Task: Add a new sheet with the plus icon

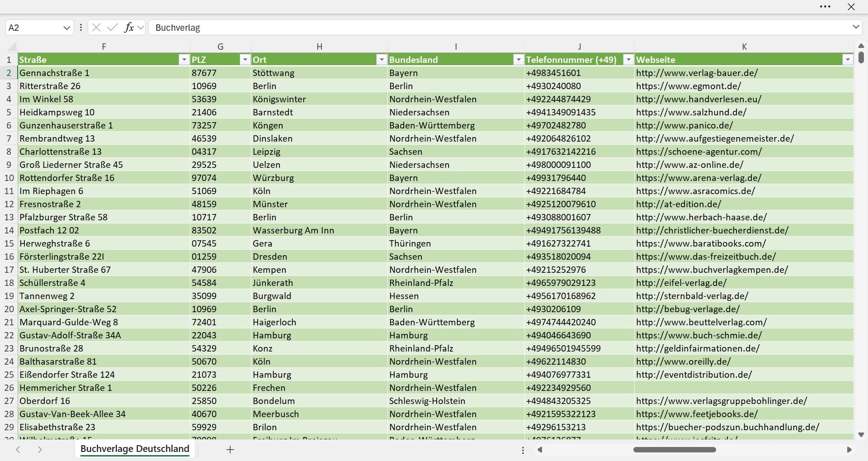Action: click(x=230, y=450)
